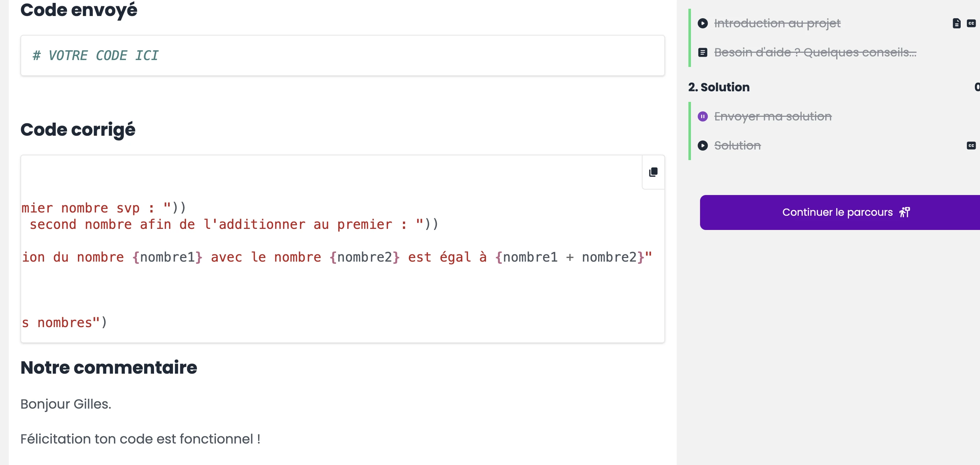
Task: Open Introduction au projet lesson
Action: (x=777, y=23)
